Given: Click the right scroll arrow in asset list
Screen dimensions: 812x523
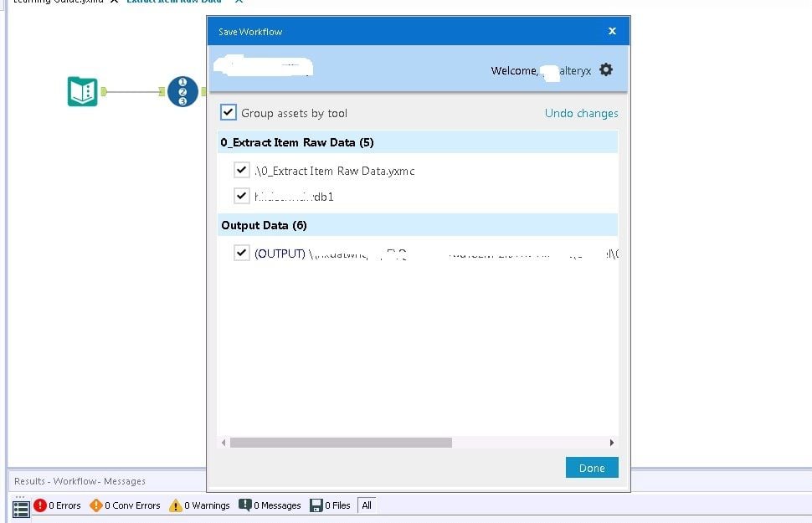Looking at the screenshot, I should click(x=612, y=443).
